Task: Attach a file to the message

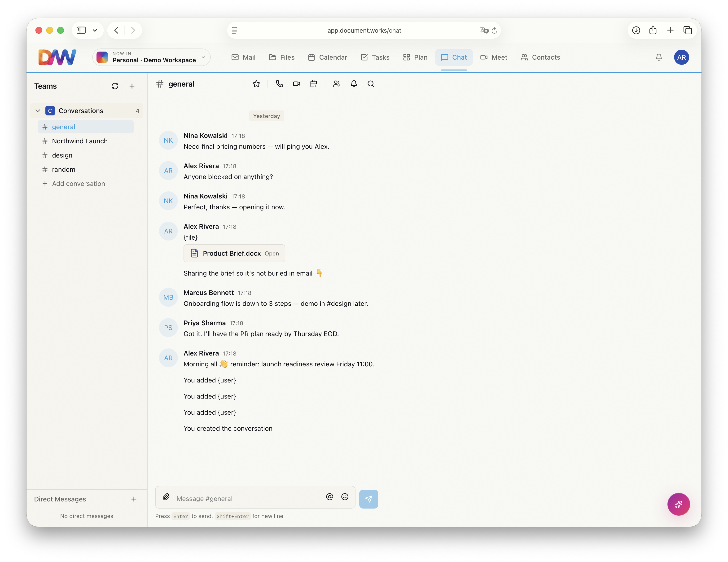Action: [x=166, y=497]
